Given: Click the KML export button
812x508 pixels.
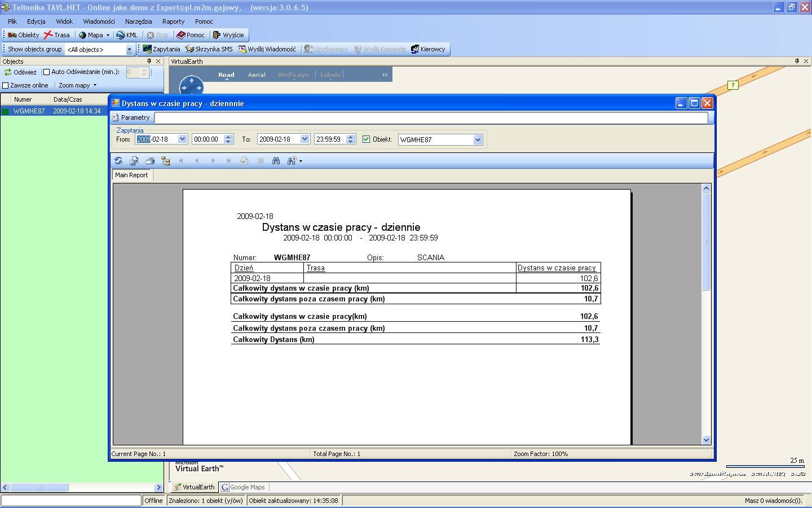Looking at the screenshot, I should click(x=127, y=35).
